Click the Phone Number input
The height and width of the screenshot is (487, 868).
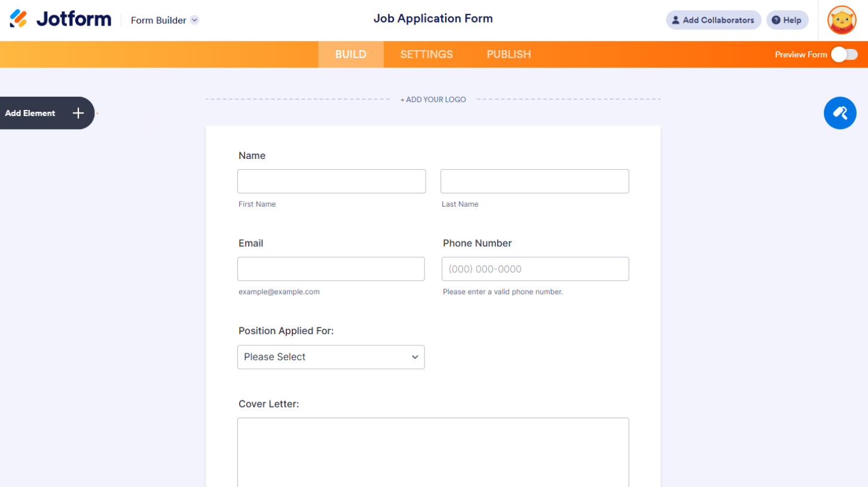(x=534, y=269)
